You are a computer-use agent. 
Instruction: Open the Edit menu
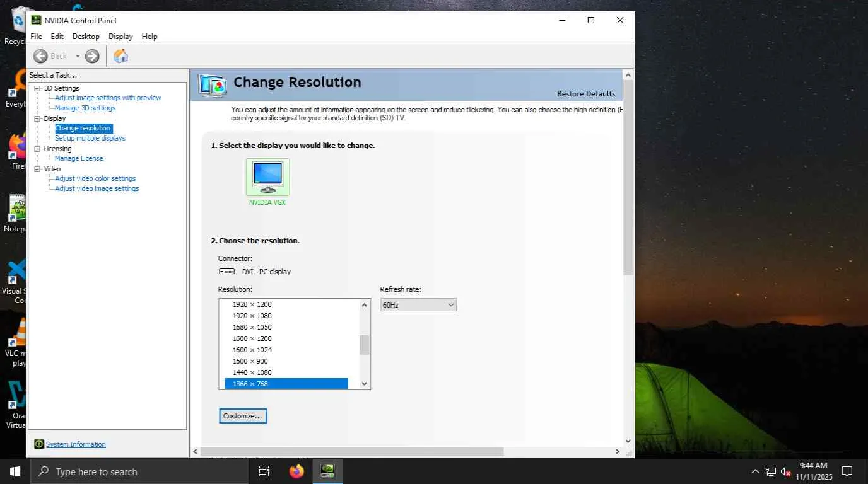click(x=57, y=37)
